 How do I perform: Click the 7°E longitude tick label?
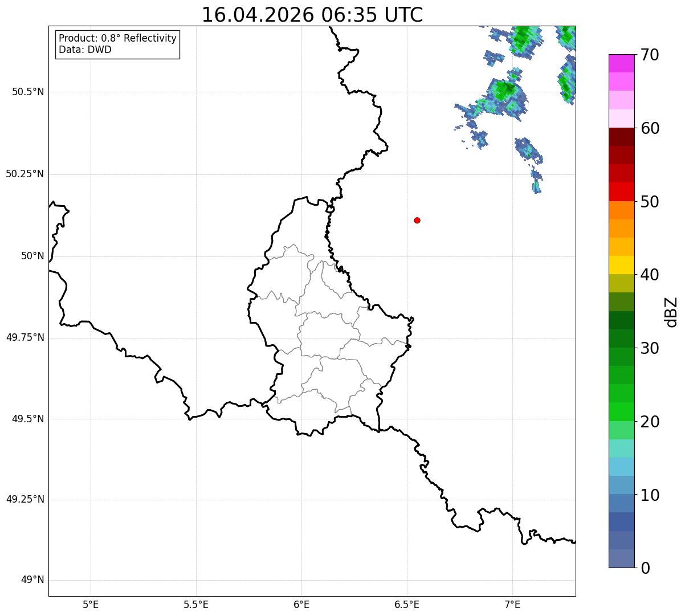[512, 604]
